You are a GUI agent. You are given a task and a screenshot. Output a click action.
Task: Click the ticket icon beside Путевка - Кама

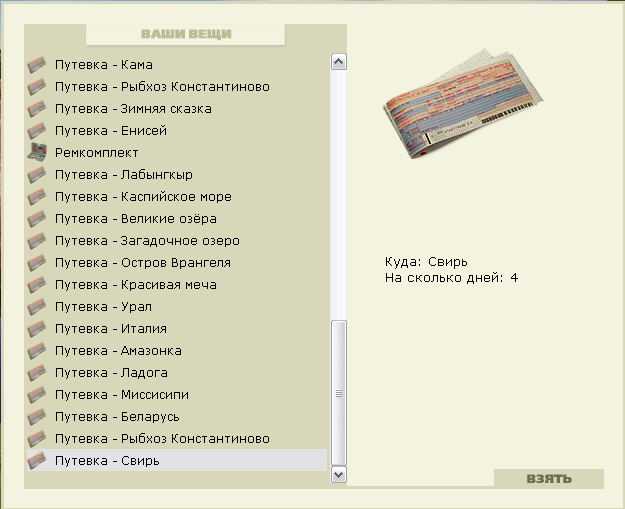pos(37,65)
